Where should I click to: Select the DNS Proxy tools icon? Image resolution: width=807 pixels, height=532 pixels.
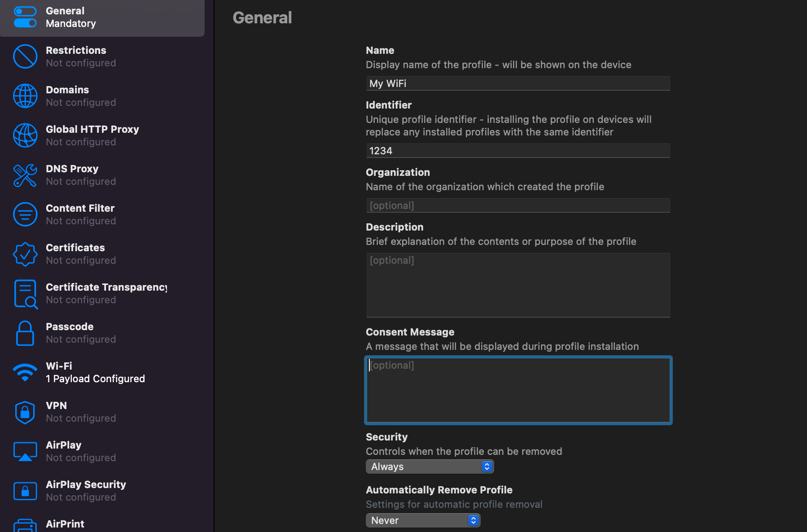pyautogui.click(x=25, y=175)
